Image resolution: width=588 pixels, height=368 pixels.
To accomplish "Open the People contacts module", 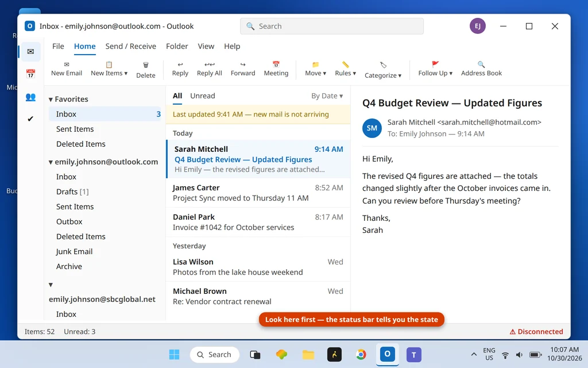I will 31,97.
